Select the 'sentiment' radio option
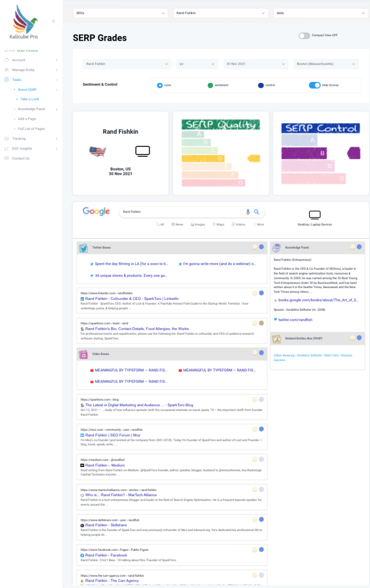 coord(210,85)
